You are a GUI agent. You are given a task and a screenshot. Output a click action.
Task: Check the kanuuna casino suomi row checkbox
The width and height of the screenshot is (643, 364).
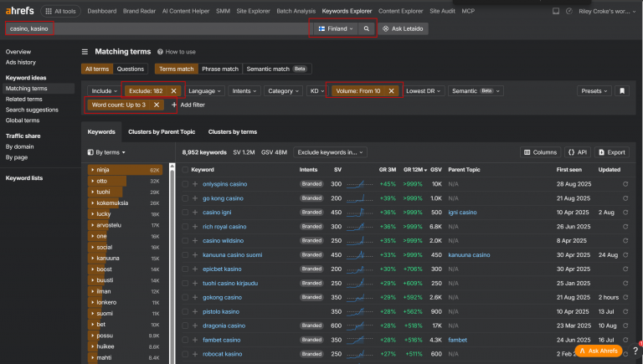(185, 255)
